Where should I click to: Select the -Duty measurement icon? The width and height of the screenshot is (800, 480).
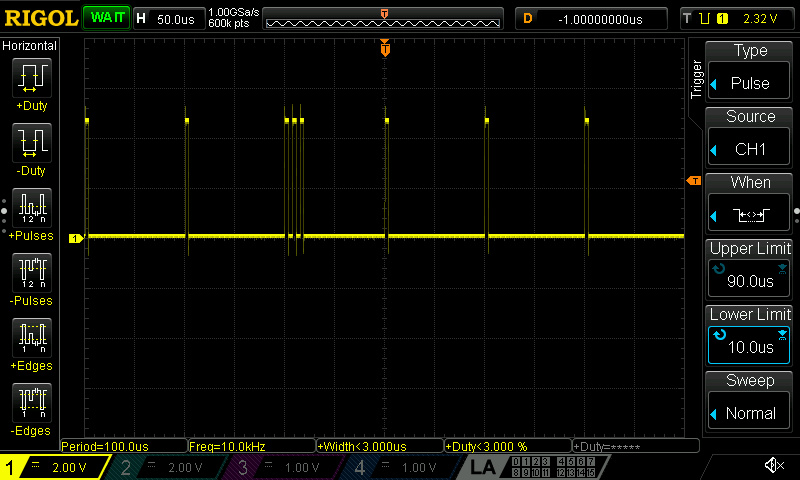click(x=32, y=143)
